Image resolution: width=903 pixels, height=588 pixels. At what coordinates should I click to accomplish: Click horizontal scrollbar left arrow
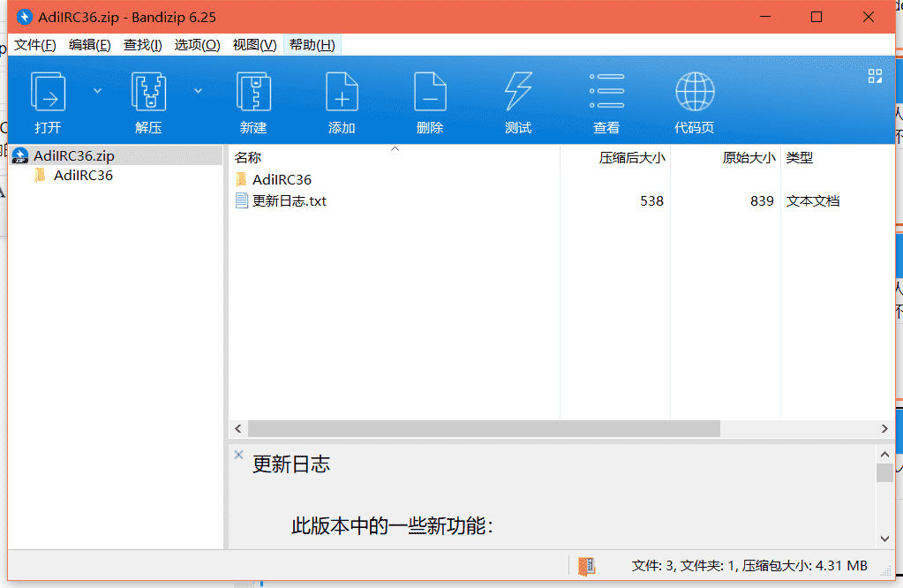point(238,428)
